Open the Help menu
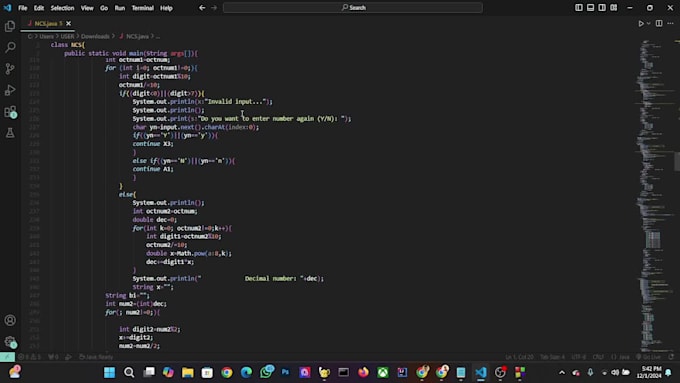The width and height of the screenshot is (680, 383). pyautogui.click(x=166, y=8)
